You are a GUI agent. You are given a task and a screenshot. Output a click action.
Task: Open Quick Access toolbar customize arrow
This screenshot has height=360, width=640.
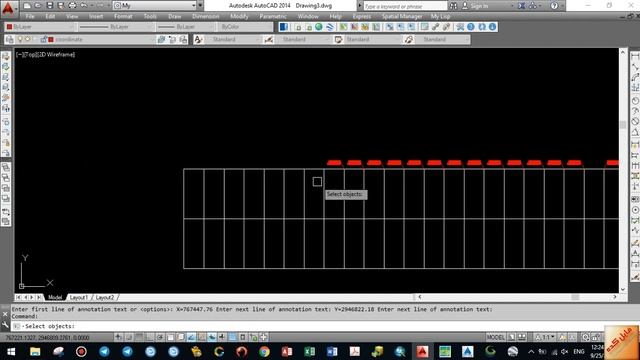[200, 6]
